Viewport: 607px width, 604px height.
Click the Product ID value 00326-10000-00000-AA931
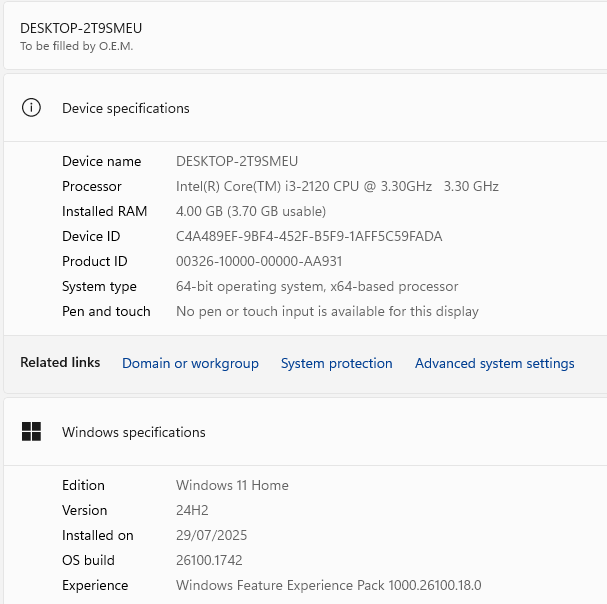(x=259, y=261)
